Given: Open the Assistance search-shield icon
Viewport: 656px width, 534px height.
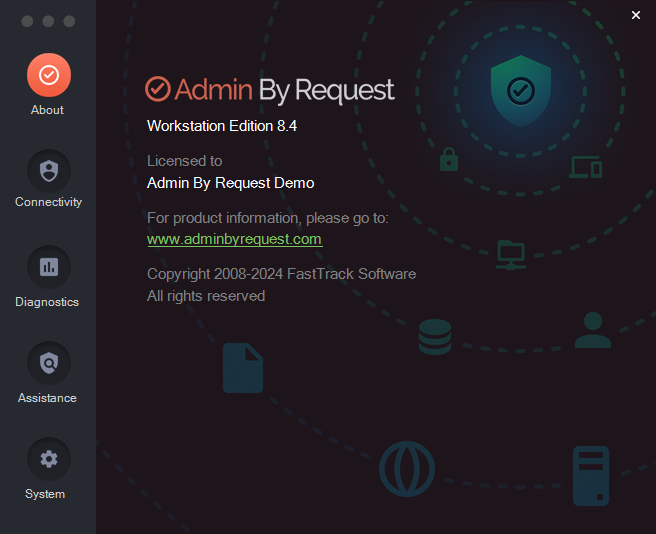Looking at the screenshot, I should 49,363.
